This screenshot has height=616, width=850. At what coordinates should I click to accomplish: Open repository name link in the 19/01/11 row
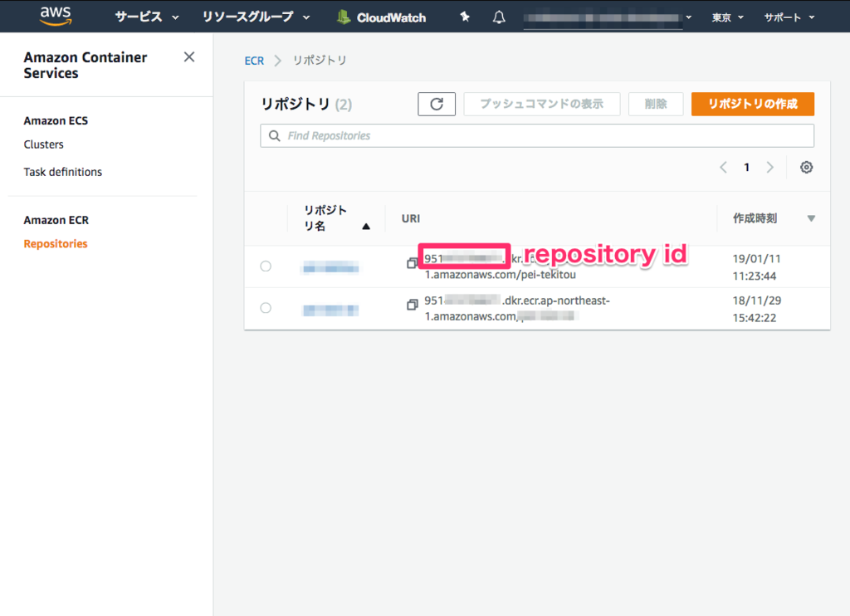coord(330,266)
